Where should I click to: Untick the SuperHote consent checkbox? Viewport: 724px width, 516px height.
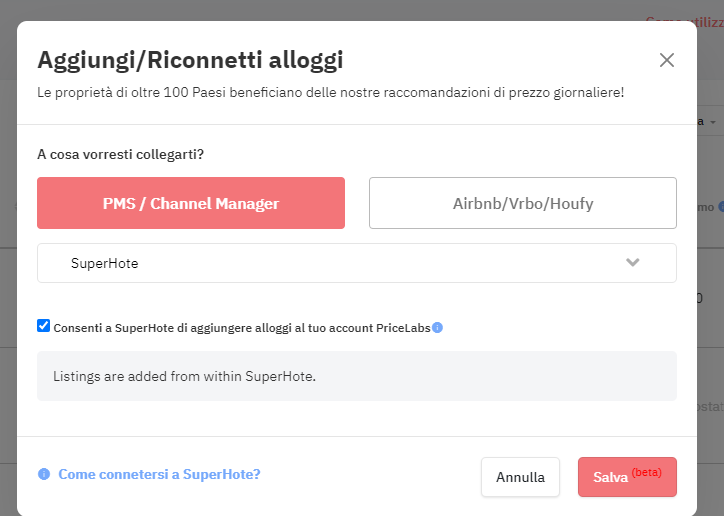point(43,326)
